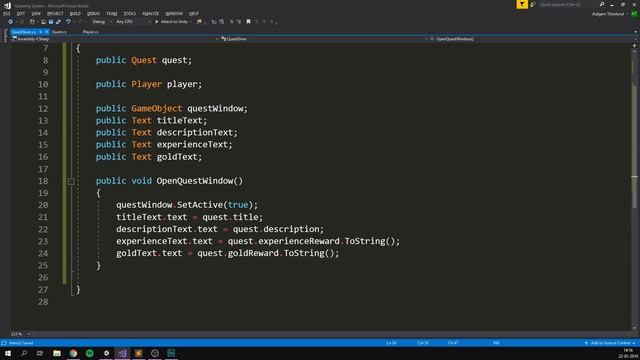Open the Assembly-CSharp project dropdown

pyautogui.click(x=115, y=39)
